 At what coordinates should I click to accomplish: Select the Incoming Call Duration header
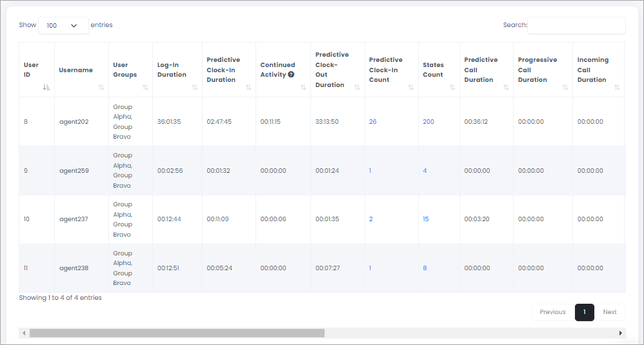598,70
